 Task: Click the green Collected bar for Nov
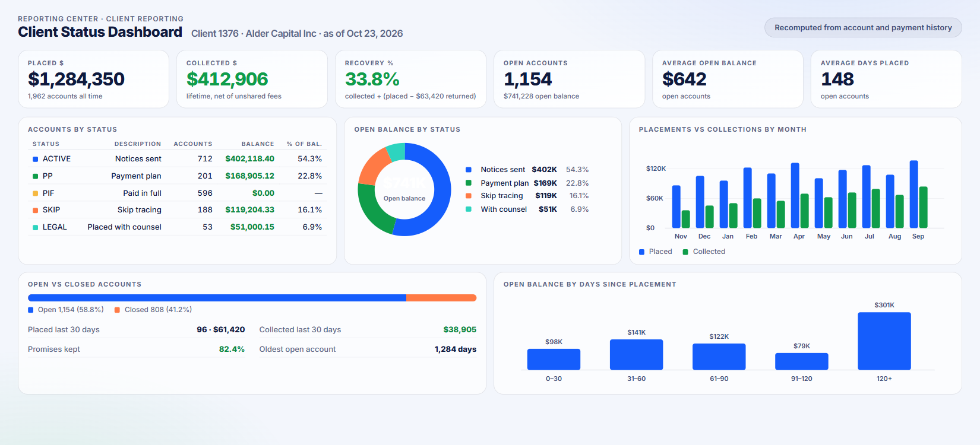[686, 219]
